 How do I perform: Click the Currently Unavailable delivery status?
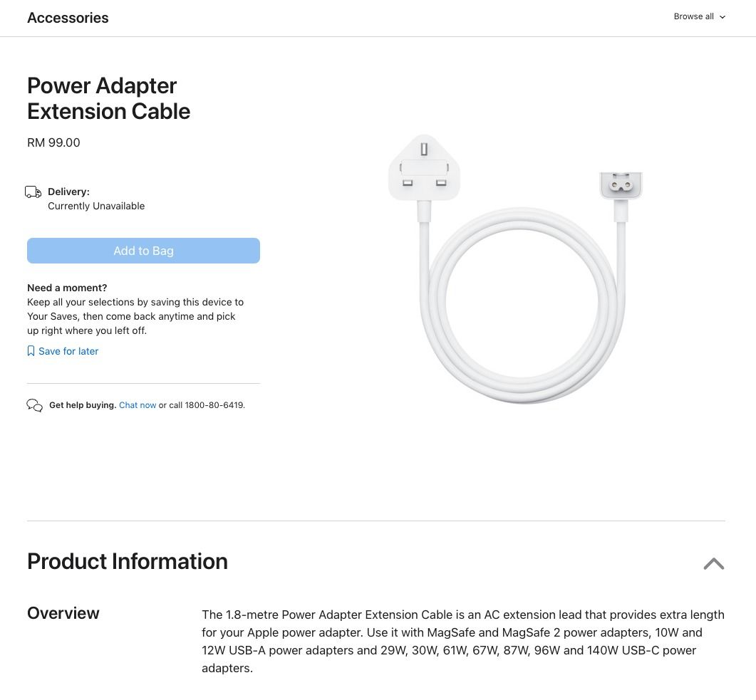(96, 206)
